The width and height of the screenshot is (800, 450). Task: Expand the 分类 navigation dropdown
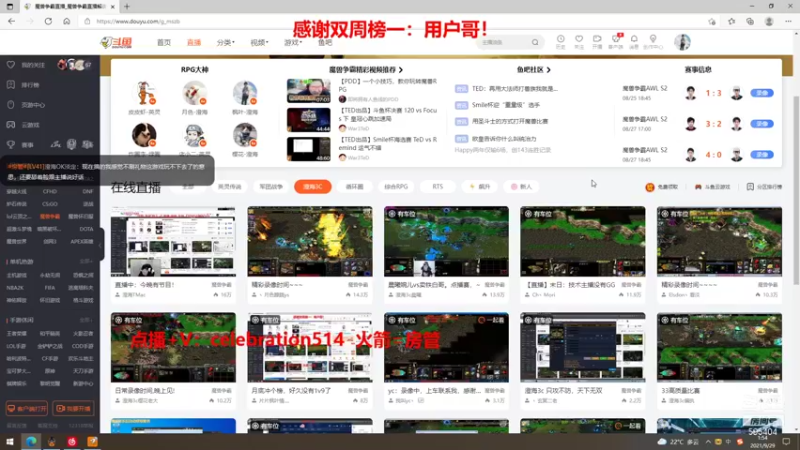tap(226, 42)
